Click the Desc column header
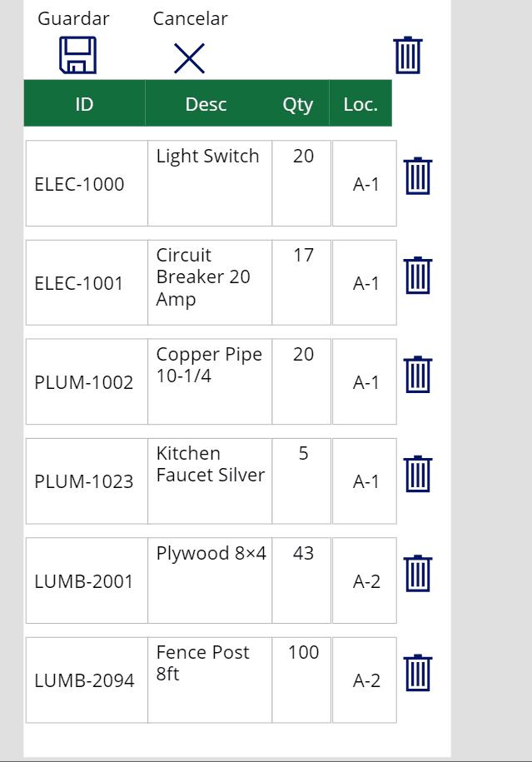532x762 pixels. pos(206,103)
